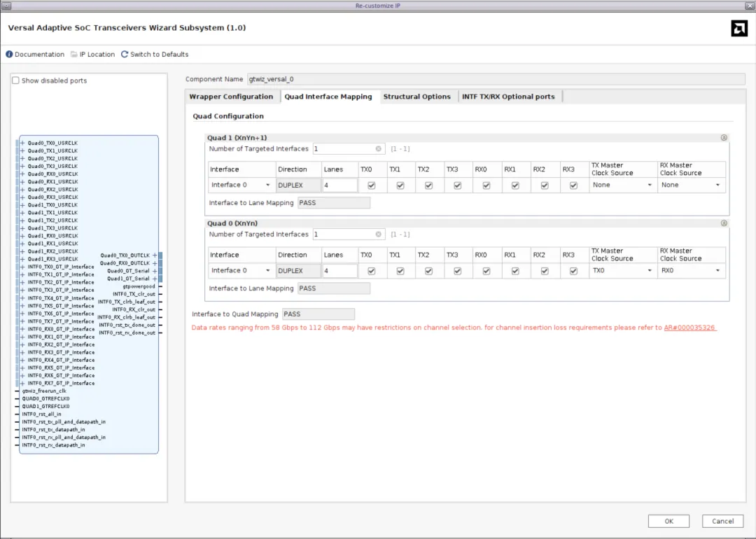756x539 pixels.
Task: Expand the Quad1_RX3_USRCLK port plus icon
Action: pos(22,259)
